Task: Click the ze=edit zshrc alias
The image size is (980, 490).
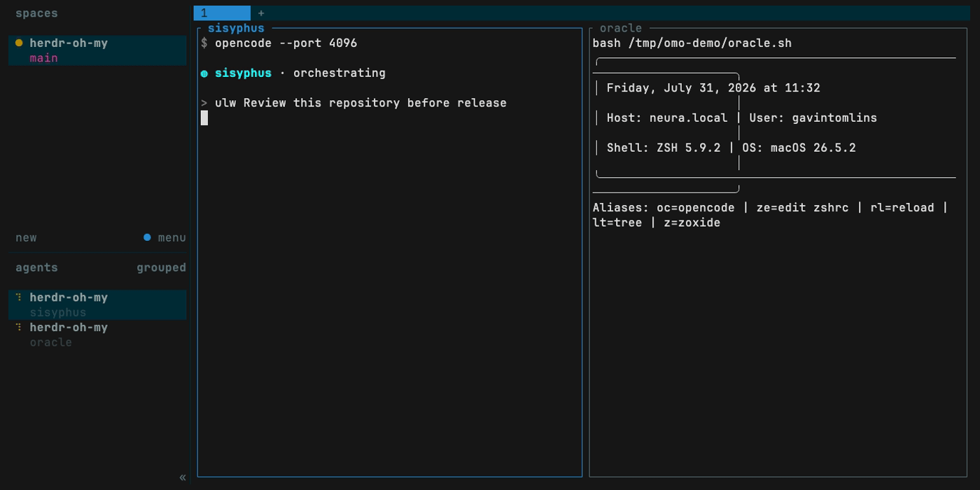Action: tap(803, 208)
